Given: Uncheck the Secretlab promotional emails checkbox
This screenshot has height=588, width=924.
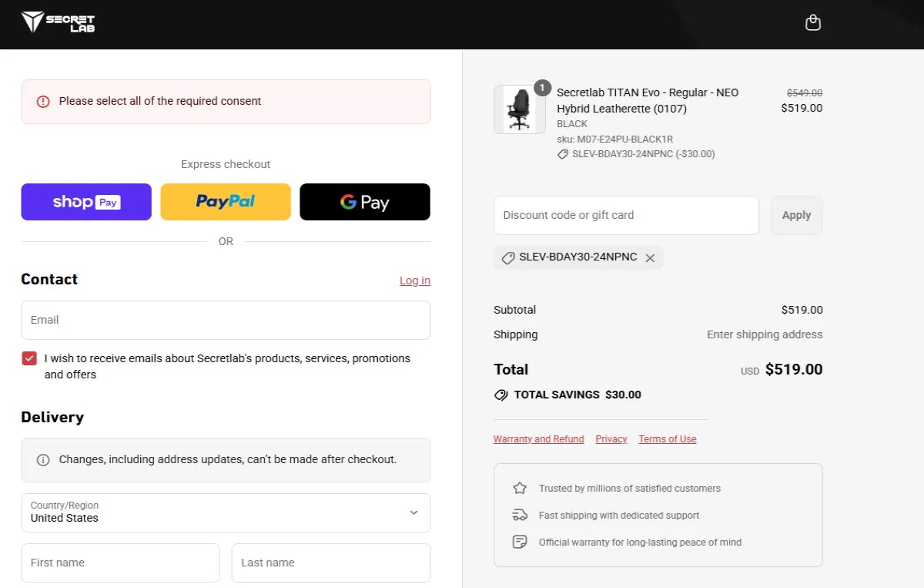Looking at the screenshot, I should 28,358.
